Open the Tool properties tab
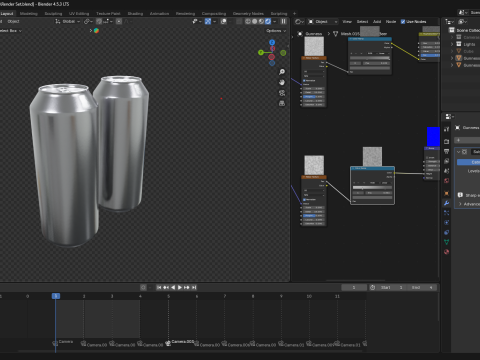Screen dimensions: 480x360 pyautogui.click(x=447, y=129)
